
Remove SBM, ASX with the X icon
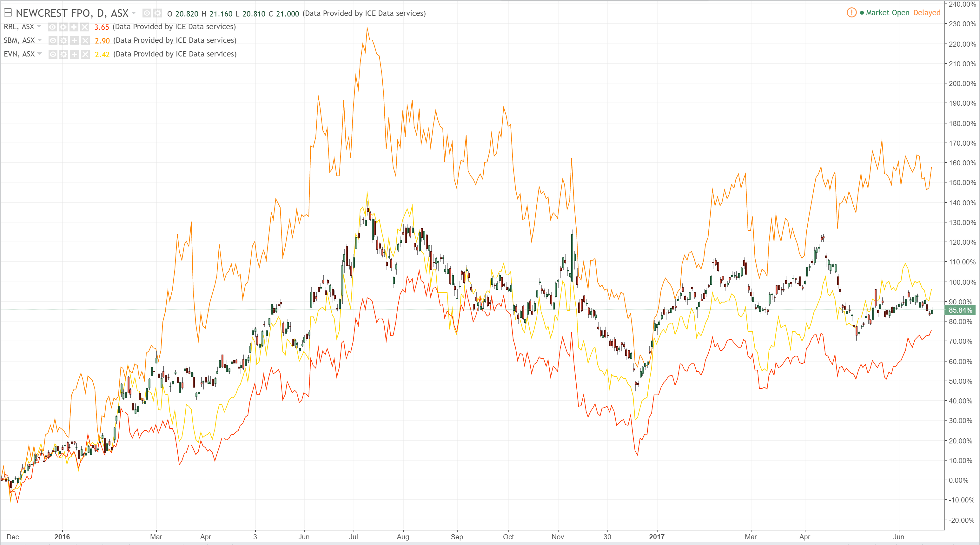coord(85,41)
